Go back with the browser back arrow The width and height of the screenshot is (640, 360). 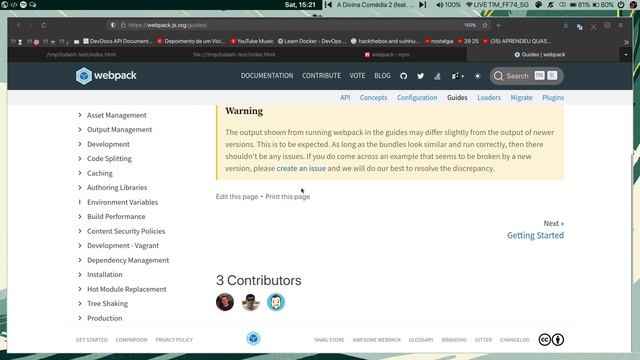[x=19, y=25]
